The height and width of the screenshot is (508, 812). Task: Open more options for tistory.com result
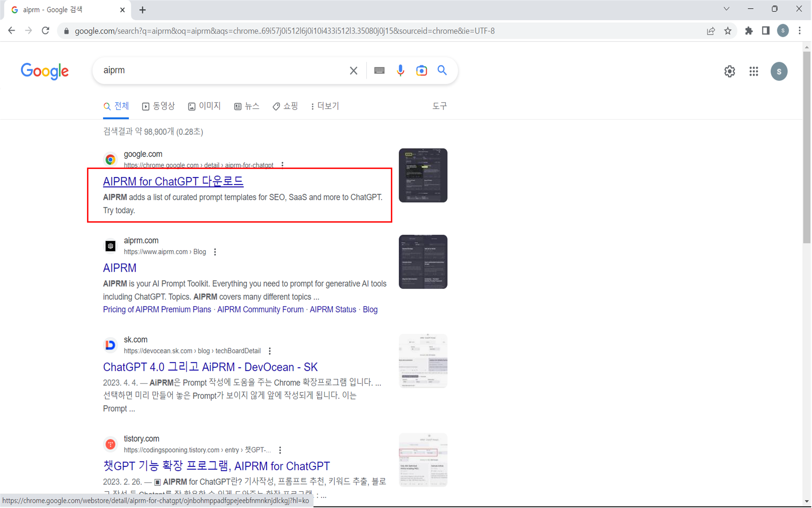(280, 450)
